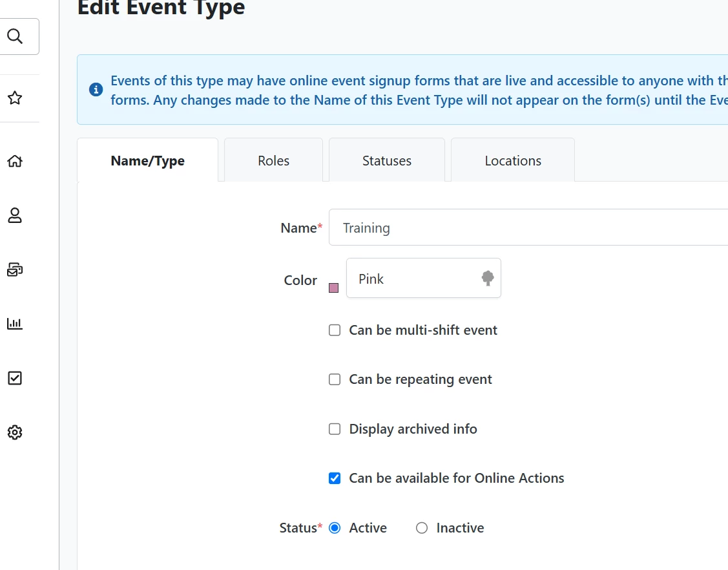Screen dimensions: 728x570
Task: Open the settings gear icon
Action: (15, 432)
